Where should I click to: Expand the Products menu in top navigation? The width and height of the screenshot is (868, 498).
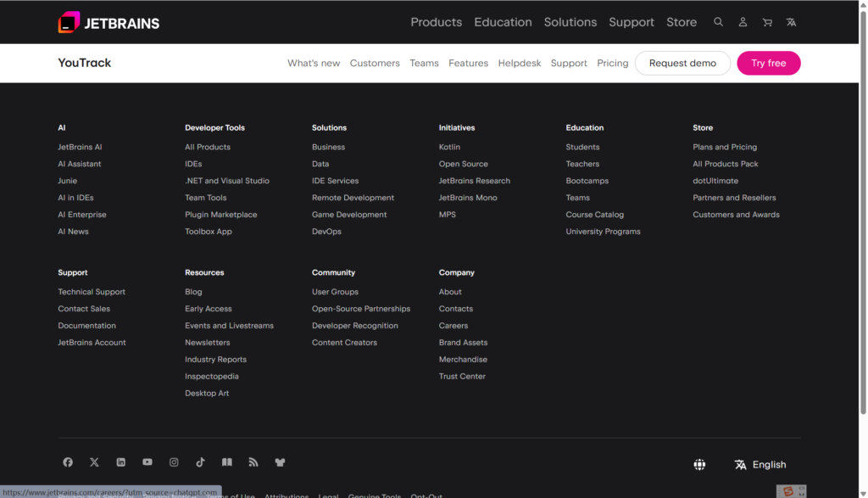pyautogui.click(x=436, y=22)
